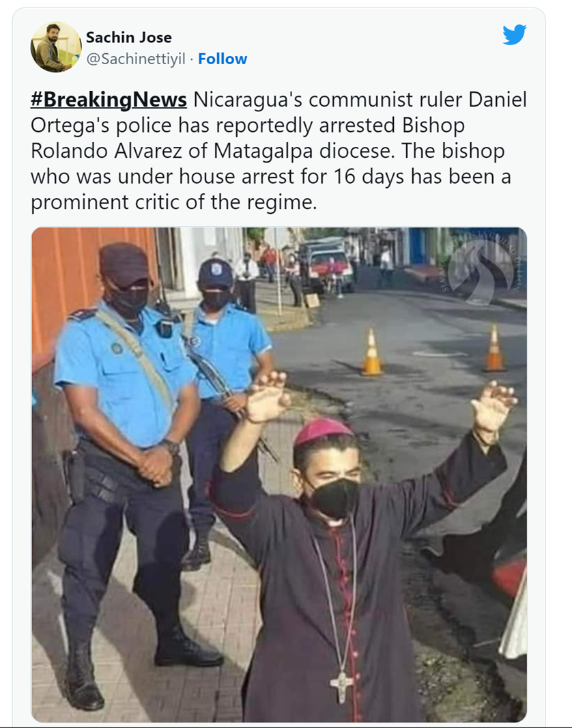Open the embedded tweet photo
The height and width of the screenshot is (728, 572).
279,475
